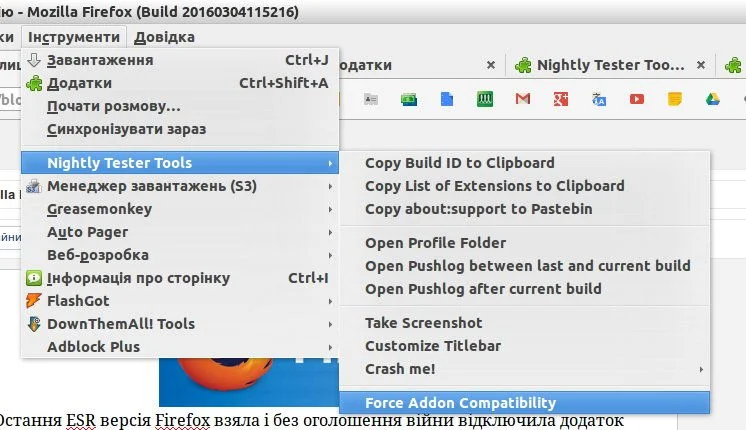The width and height of the screenshot is (746, 430).
Task: Click the yellow Google Keep note icon
Action: coord(675,98)
